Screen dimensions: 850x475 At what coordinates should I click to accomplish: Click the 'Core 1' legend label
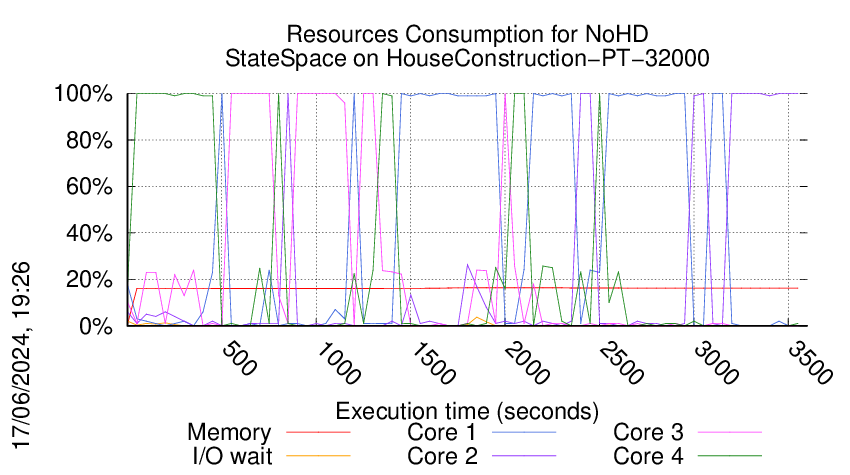pos(441,432)
